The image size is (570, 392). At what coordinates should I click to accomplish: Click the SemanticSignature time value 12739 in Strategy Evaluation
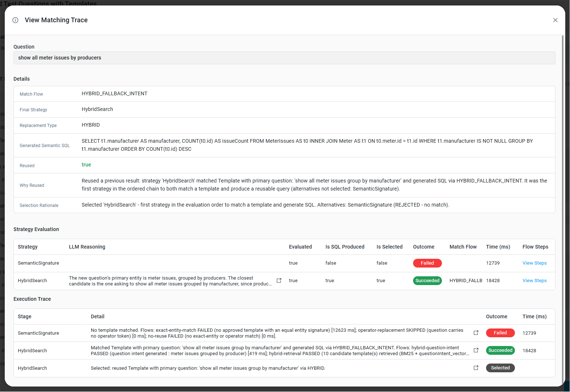[493, 263]
